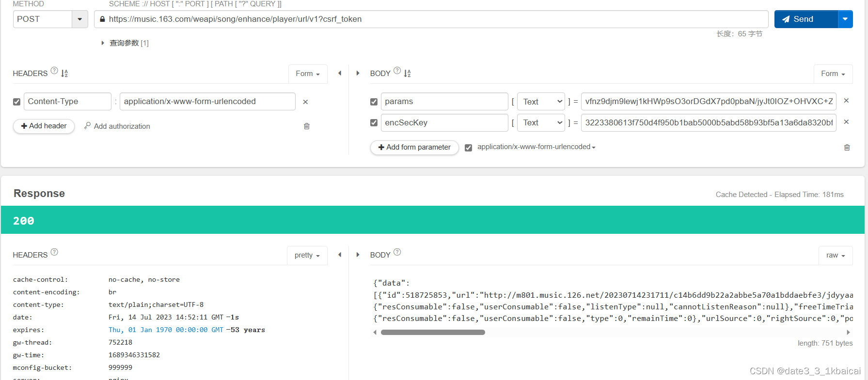Expand the 查询参数 [1] section

click(125, 43)
